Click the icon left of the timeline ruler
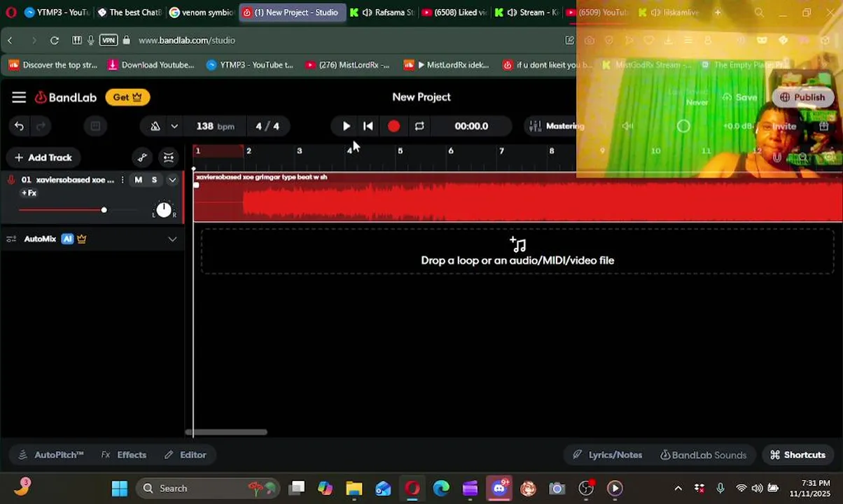This screenshot has width=843, height=504. coord(169,157)
